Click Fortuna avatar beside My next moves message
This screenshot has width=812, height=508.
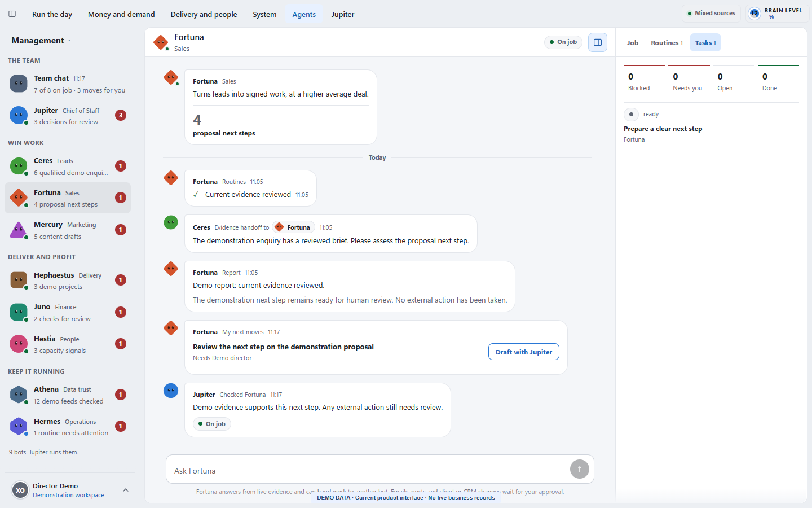(x=171, y=328)
